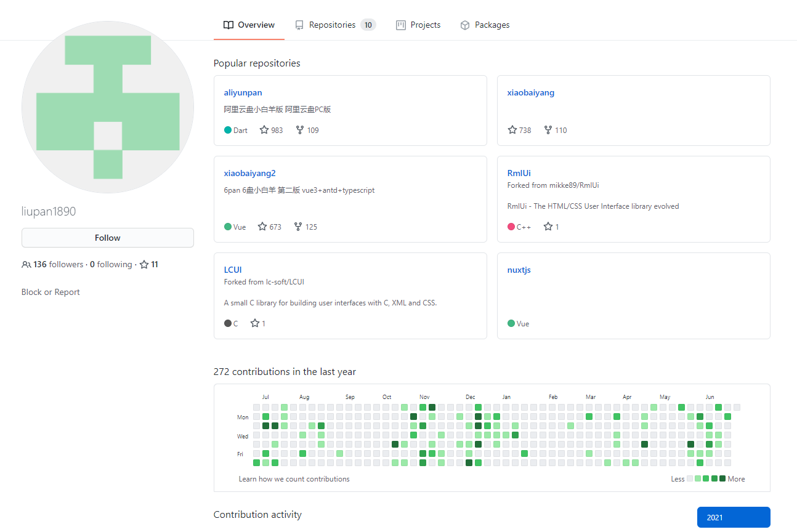Click the Less legend label
Viewport: 797px width, 532px height.
pyautogui.click(x=678, y=478)
